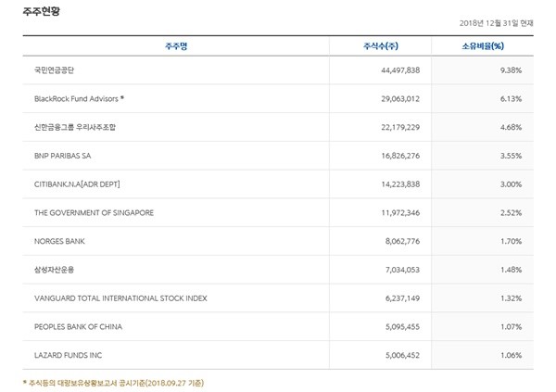Select LAZARD FUNDS INC name
Image resolution: width=556 pixels, height=392 pixels.
pos(68,355)
